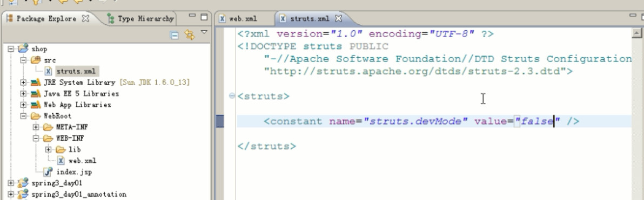This screenshot has height=200, width=644.
Task: Select struts.xml in Package Explorer
Action: click(x=76, y=71)
